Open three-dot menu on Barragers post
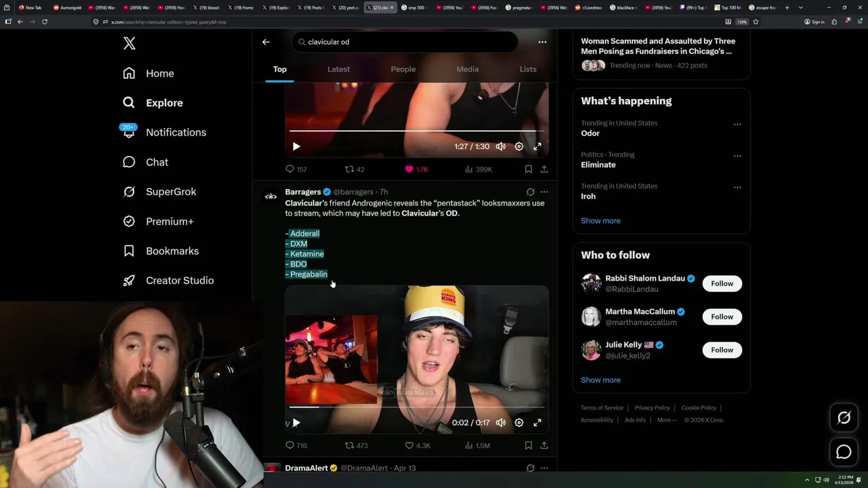The height and width of the screenshot is (488, 868). [x=544, y=192]
